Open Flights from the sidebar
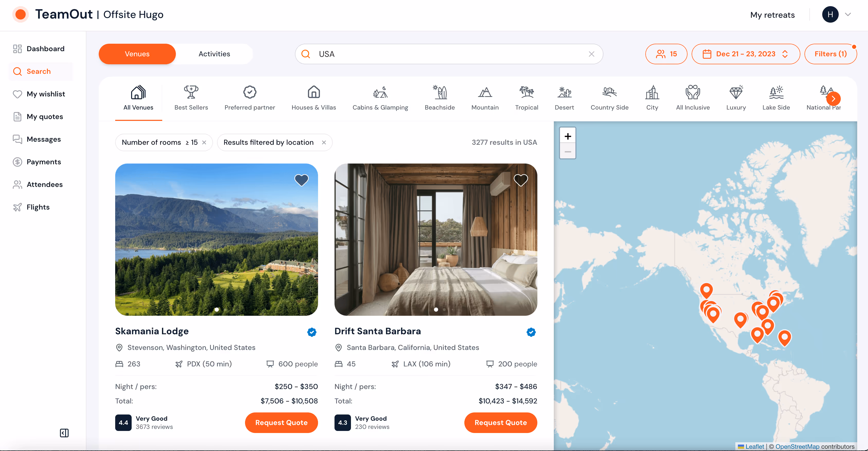868x451 pixels. coord(38,207)
